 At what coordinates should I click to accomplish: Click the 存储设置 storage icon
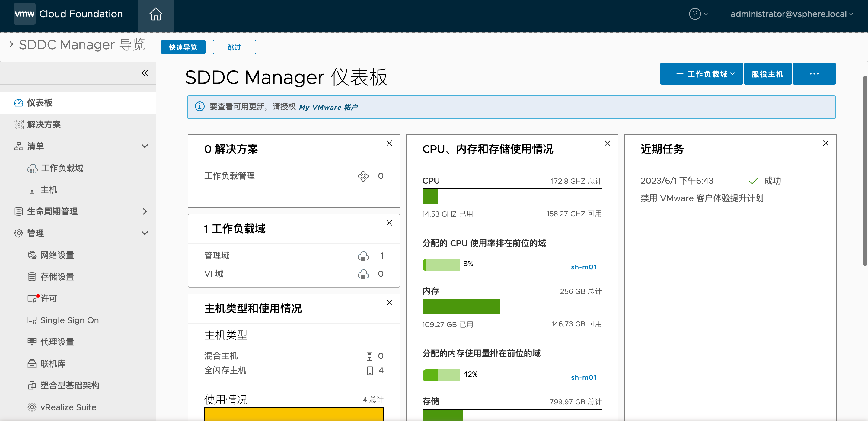32,276
